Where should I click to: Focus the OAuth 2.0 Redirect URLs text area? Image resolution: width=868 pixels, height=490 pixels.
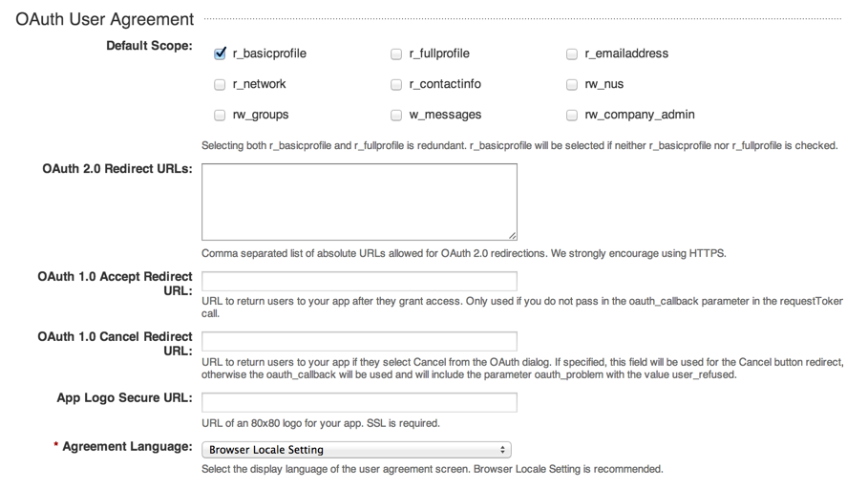359,202
